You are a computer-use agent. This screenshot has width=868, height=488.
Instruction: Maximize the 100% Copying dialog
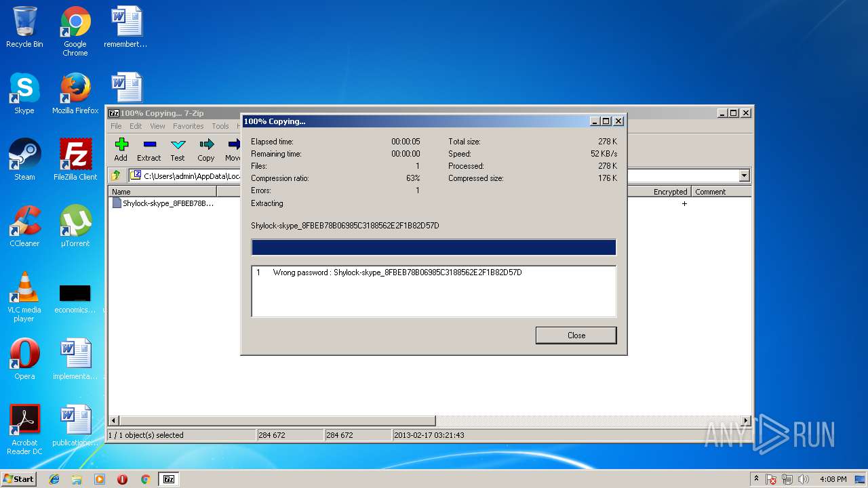[x=606, y=121]
